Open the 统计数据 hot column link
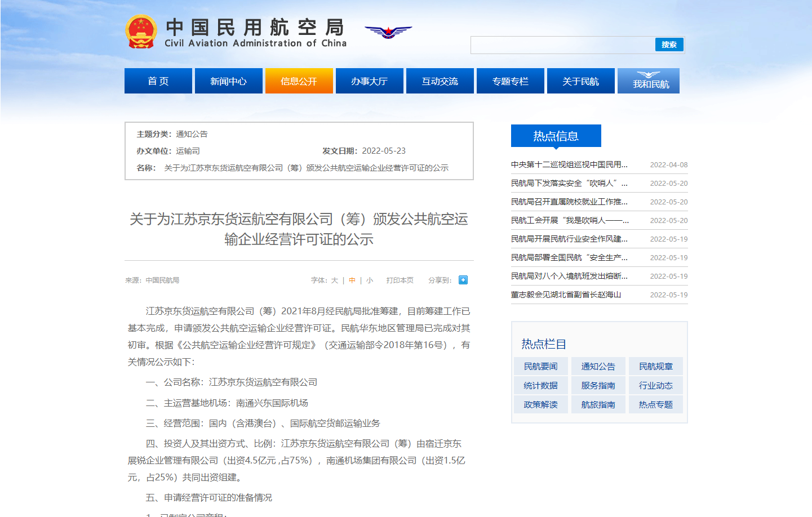This screenshot has width=812, height=517. pyautogui.click(x=540, y=386)
